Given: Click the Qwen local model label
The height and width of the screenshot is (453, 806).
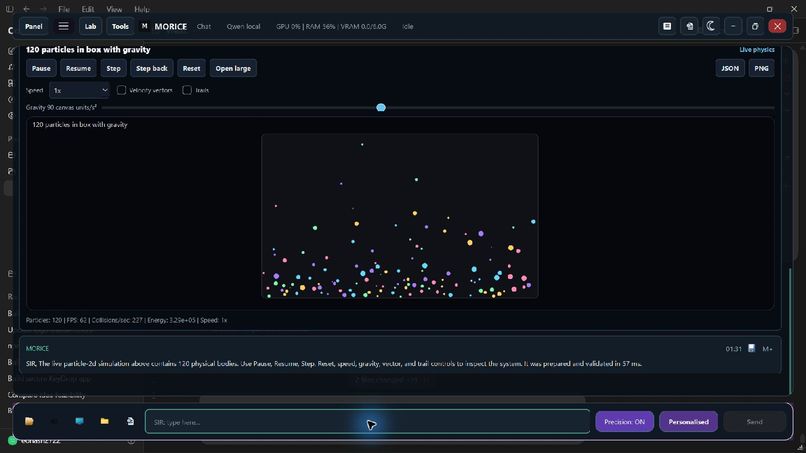Looking at the screenshot, I should point(244,26).
